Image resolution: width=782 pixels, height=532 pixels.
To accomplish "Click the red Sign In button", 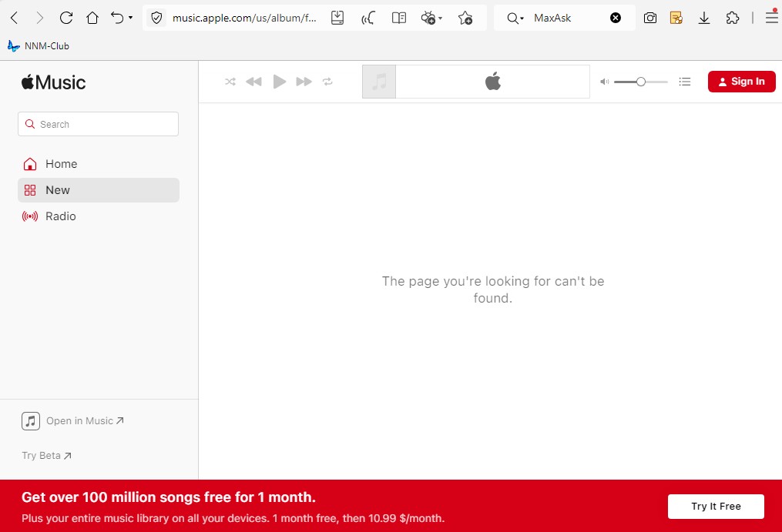I will (x=742, y=82).
